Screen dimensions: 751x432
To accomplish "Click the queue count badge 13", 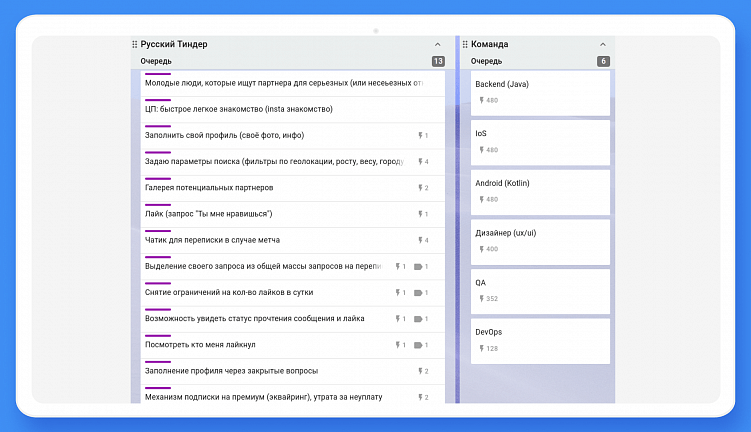I will click(x=438, y=61).
